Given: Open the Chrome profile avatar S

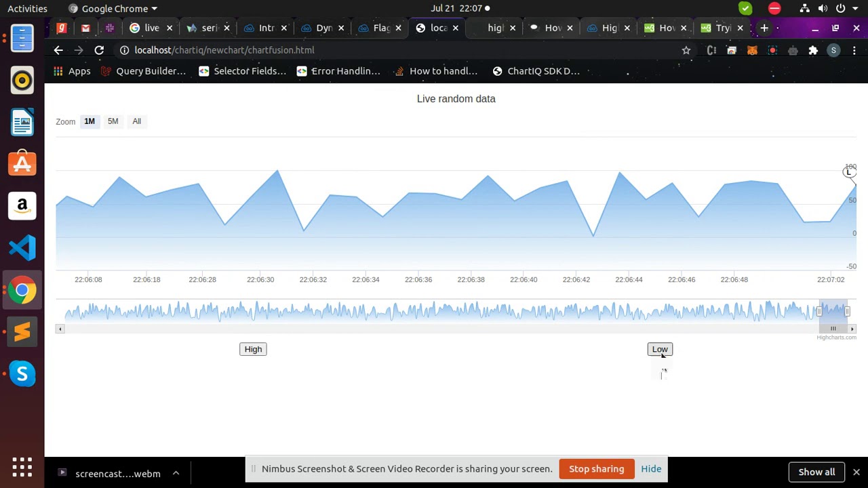Looking at the screenshot, I should (833, 50).
